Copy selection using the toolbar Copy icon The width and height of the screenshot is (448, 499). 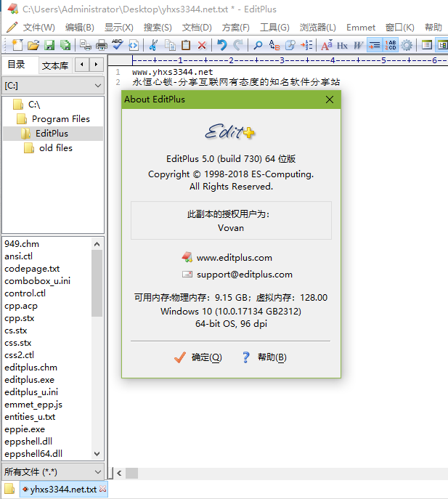170,45
